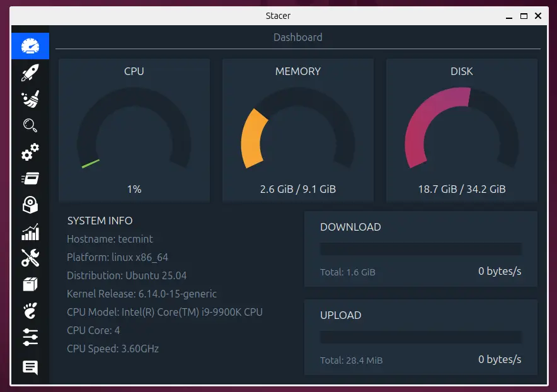The image size is (557, 392).
Task: View Resources with the bar chart icon
Action: coord(30,231)
